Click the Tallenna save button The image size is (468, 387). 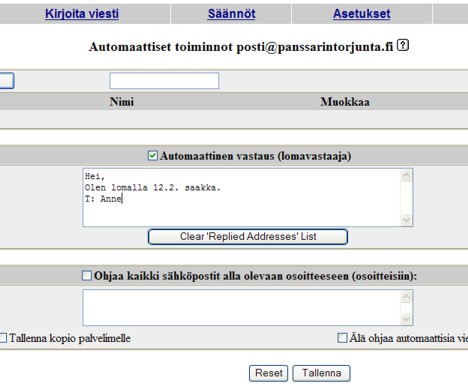[x=322, y=373]
